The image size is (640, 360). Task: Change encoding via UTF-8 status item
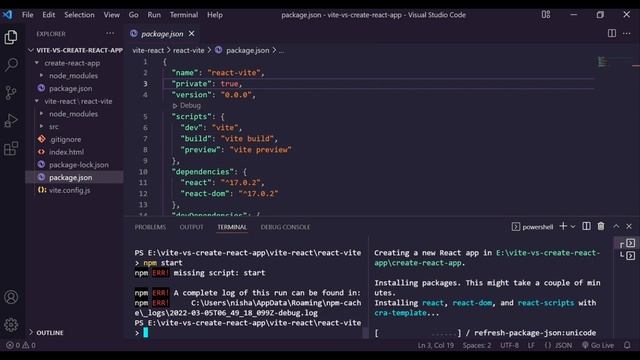(x=509, y=345)
